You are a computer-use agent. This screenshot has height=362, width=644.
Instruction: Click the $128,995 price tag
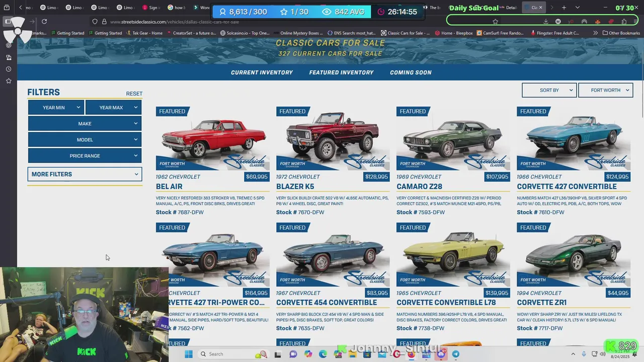click(x=376, y=176)
